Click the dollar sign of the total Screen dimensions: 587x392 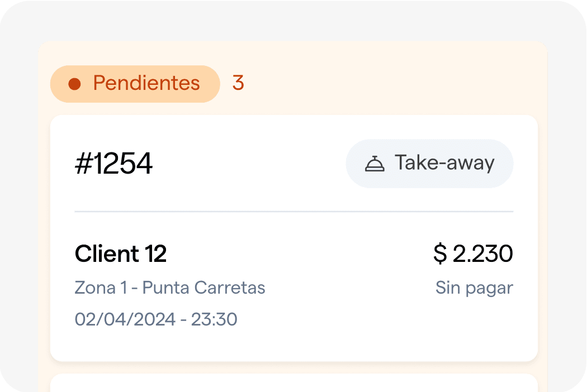point(440,254)
